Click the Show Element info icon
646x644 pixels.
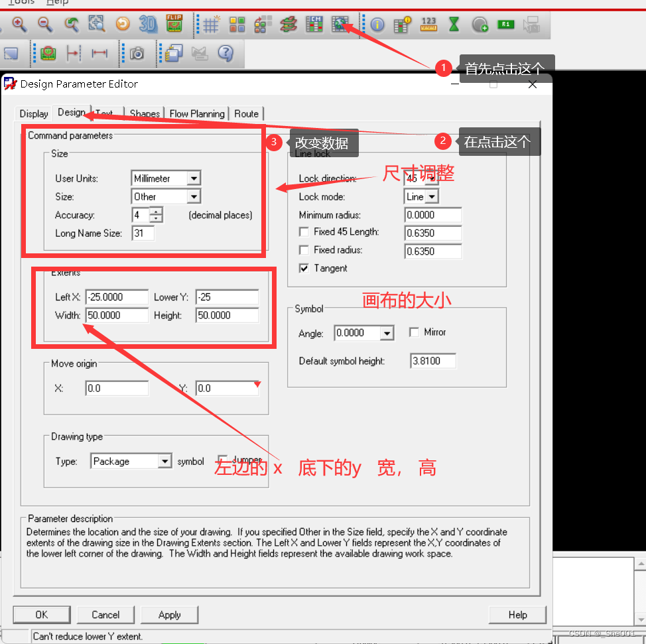pyautogui.click(x=377, y=25)
